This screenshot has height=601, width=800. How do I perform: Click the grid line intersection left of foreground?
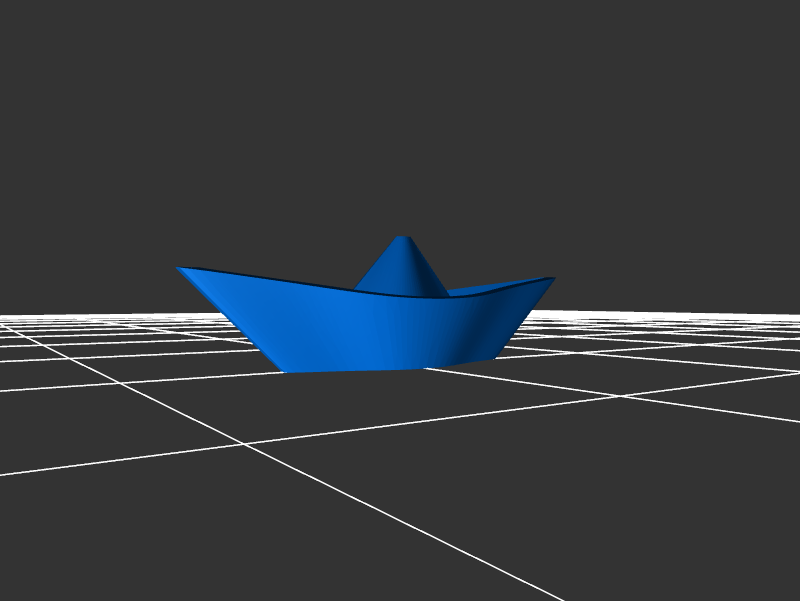(243, 444)
